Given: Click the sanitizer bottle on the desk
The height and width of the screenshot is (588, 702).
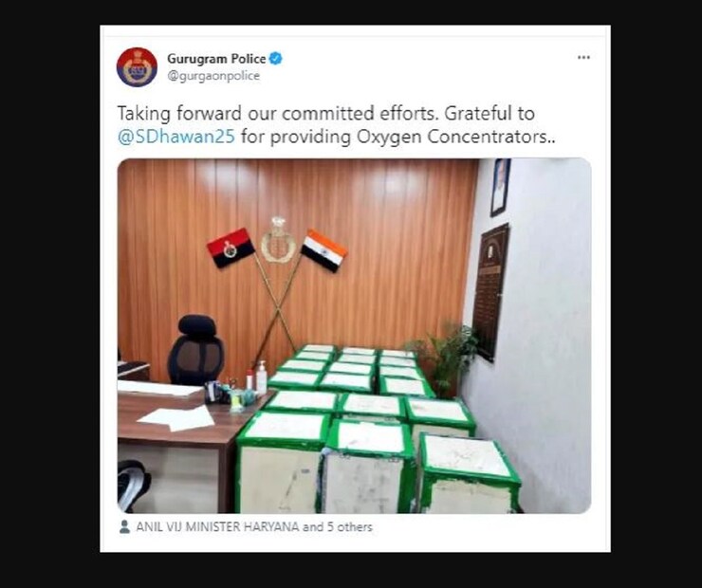Looking at the screenshot, I should tap(261, 377).
